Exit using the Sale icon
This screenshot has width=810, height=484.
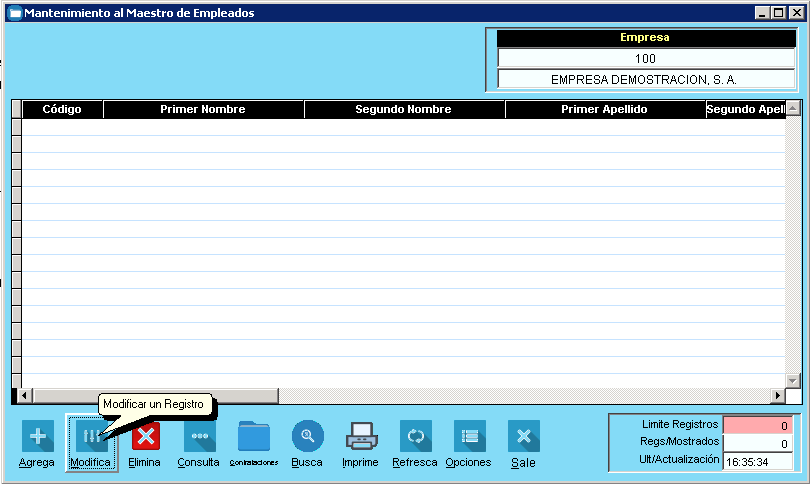pos(523,436)
